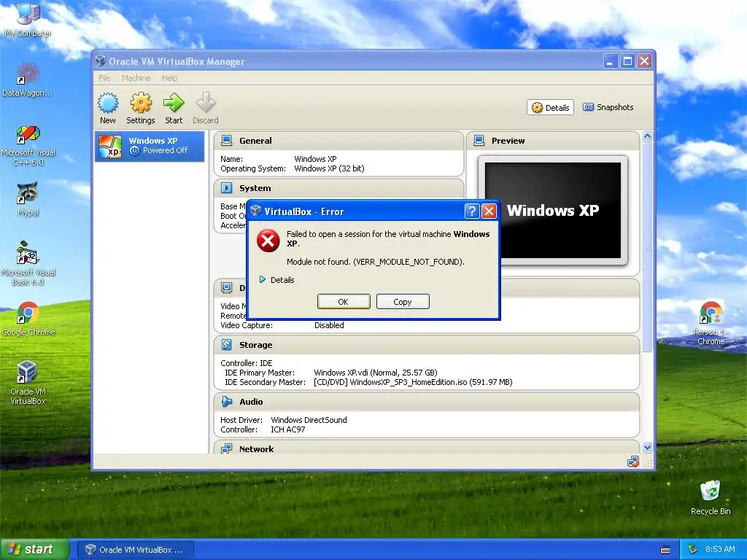
Task: Click the Network section icon
Action: tap(227, 448)
